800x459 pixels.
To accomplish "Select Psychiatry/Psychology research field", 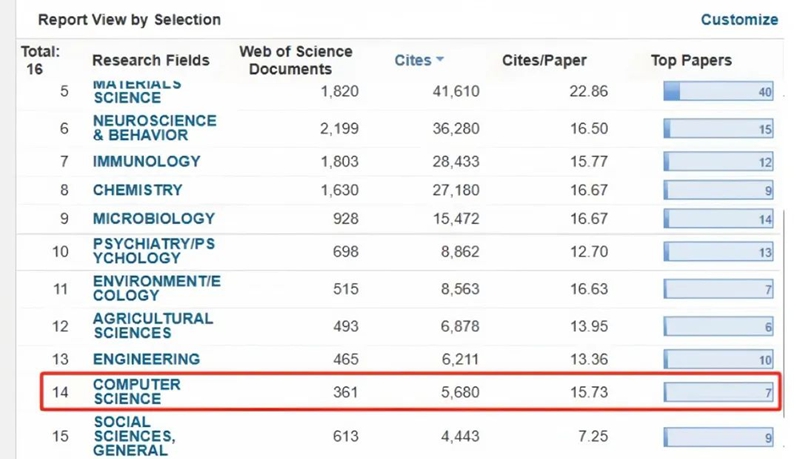I will tap(153, 251).
